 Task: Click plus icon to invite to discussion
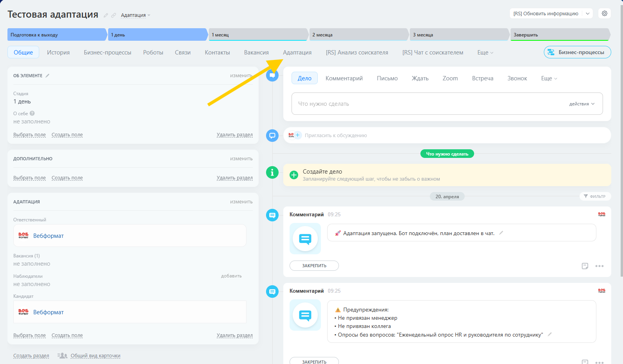click(298, 135)
